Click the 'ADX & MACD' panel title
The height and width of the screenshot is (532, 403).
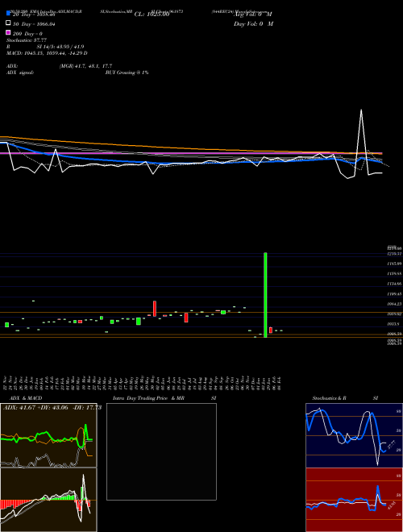click(26, 398)
